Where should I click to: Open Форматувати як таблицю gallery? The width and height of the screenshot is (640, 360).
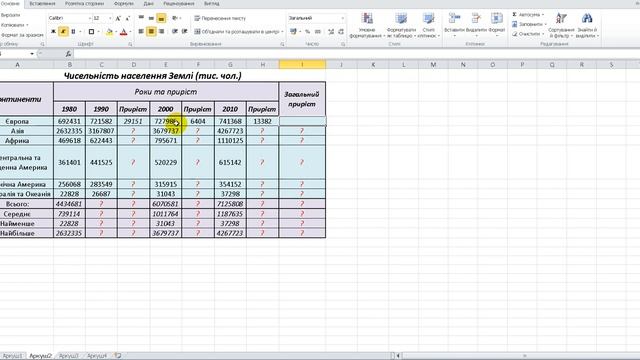click(x=401, y=25)
